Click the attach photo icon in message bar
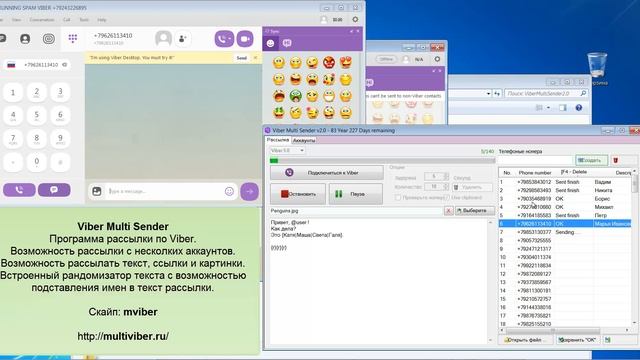Viewport: 640px width, 360px height. pyautogui.click(x=97, y=191)
